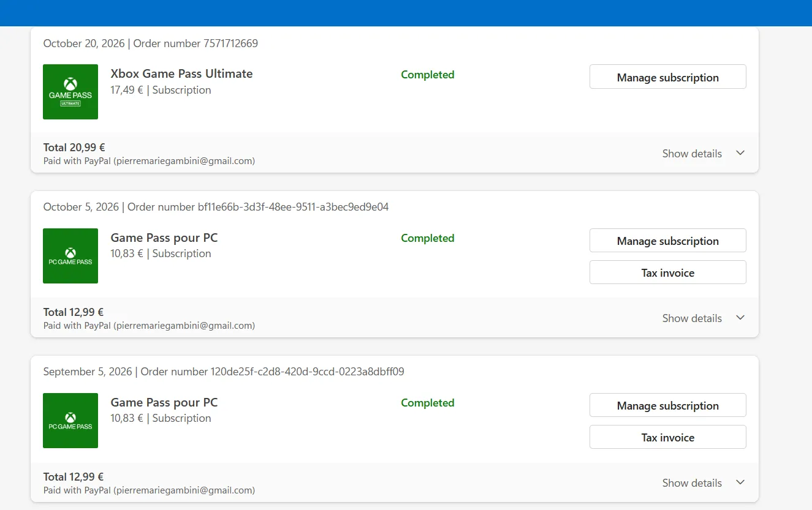
Task: Manage subscription for the September 5 order
Action: (x=668, y=405)
